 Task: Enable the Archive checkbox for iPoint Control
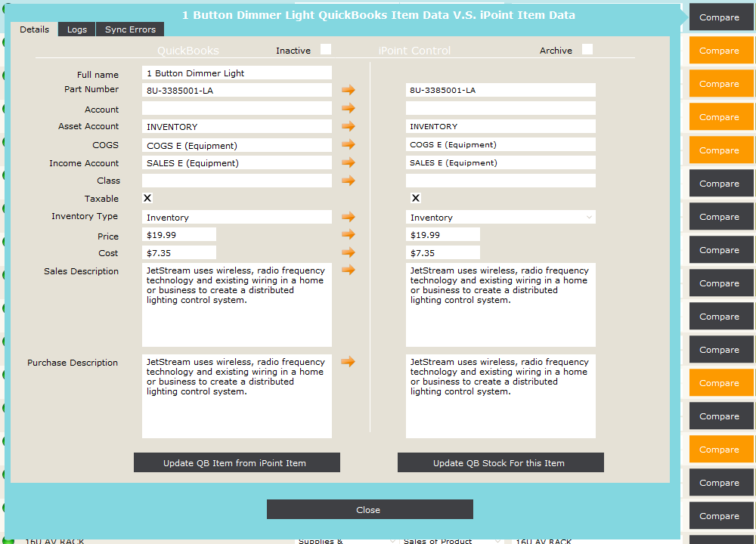tap(587, 50)
